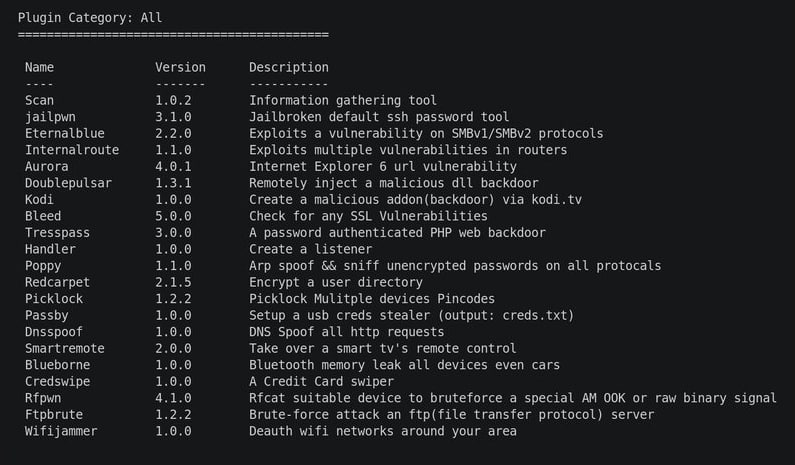Click the Version column header
Viewport: 795px width, 465px height.
[x=180, y=68]
